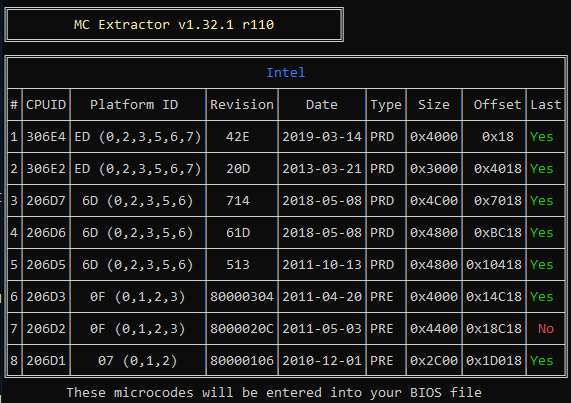This screenshot has height=403, width=571.
Task: Click revision 61D in row 4
Action: 238,233
